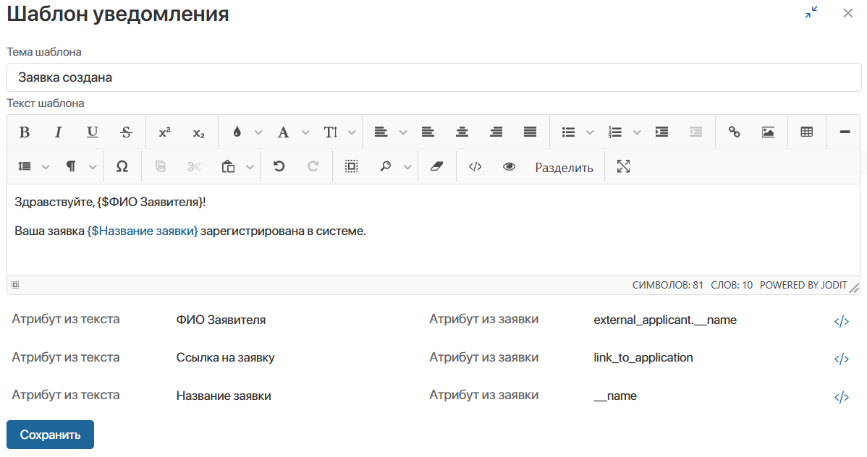This screenshot has width=867, height=457.
Task: Insert code for link_to_application attribute
Action: point(841,359)
